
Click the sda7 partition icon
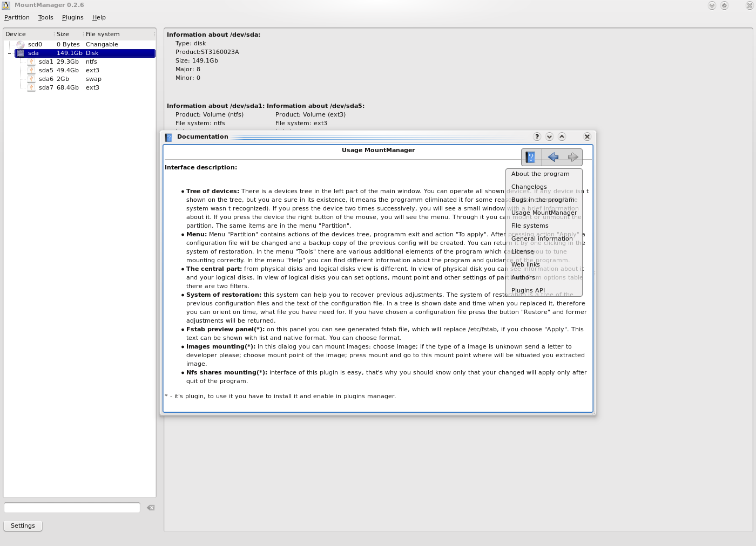[x=31, y=87]
